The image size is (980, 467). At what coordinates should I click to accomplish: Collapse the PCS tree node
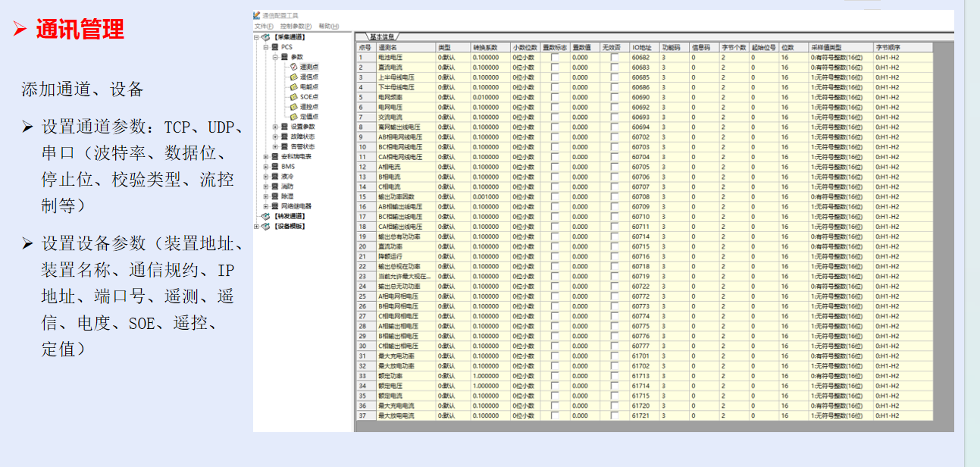tap(266, 47)
